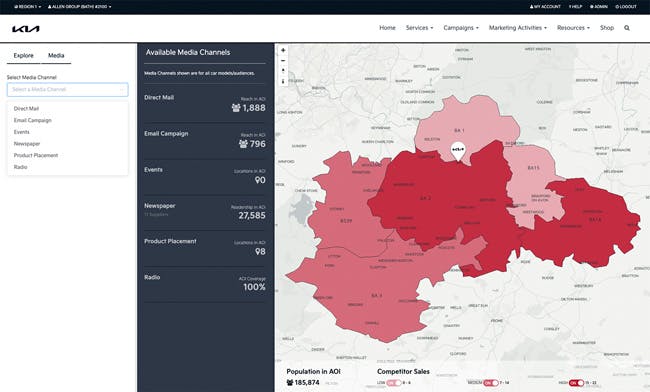Click the Logout link
The width and height of the screenshot is (650, 392).
pos(626,7)
